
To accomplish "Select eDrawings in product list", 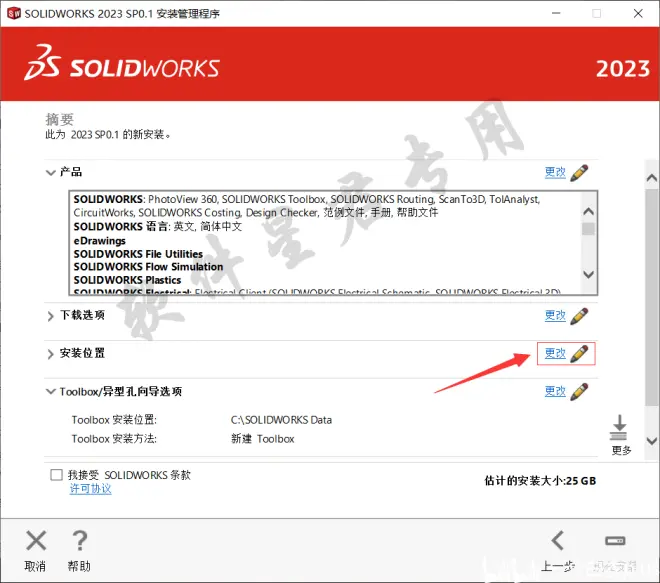I will (x=99, y=241).
